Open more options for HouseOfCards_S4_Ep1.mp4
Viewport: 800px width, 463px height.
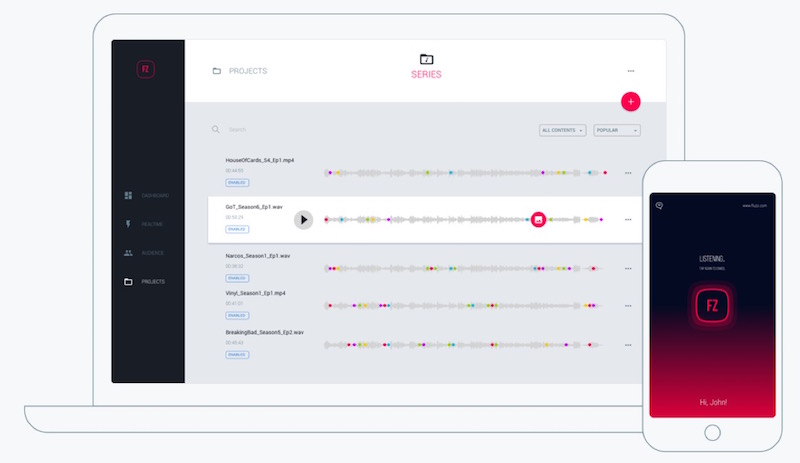(x=628, y=173)
